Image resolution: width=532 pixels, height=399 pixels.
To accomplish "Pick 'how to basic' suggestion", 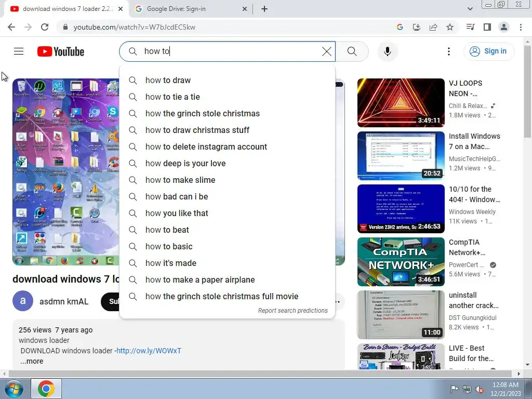I will tap(228, 246).
